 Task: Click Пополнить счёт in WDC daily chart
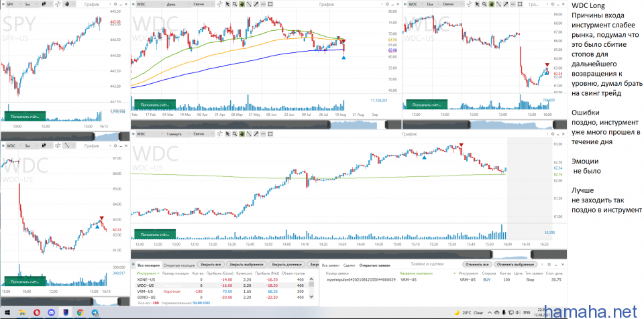click(x=155, y=105)
